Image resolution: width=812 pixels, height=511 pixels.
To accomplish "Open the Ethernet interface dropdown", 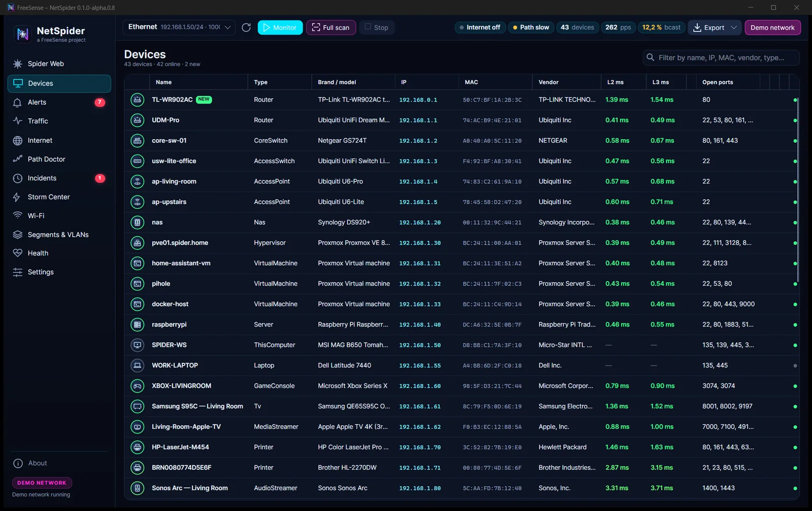I will tap(179, 27).
